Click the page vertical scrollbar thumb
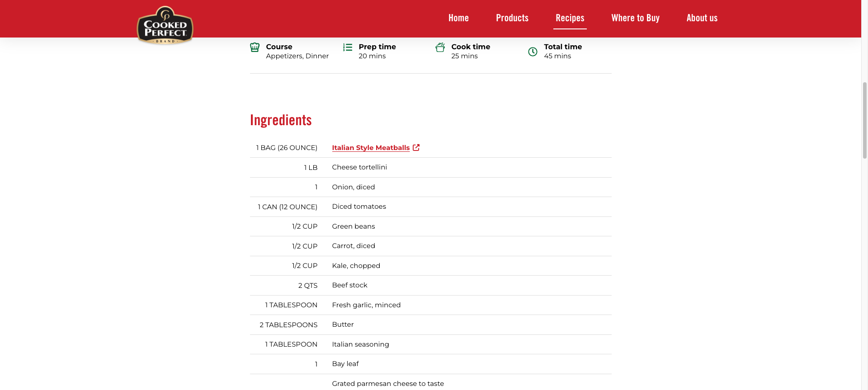The width and height of the screenshot is (868, 390). coord(864,120)
